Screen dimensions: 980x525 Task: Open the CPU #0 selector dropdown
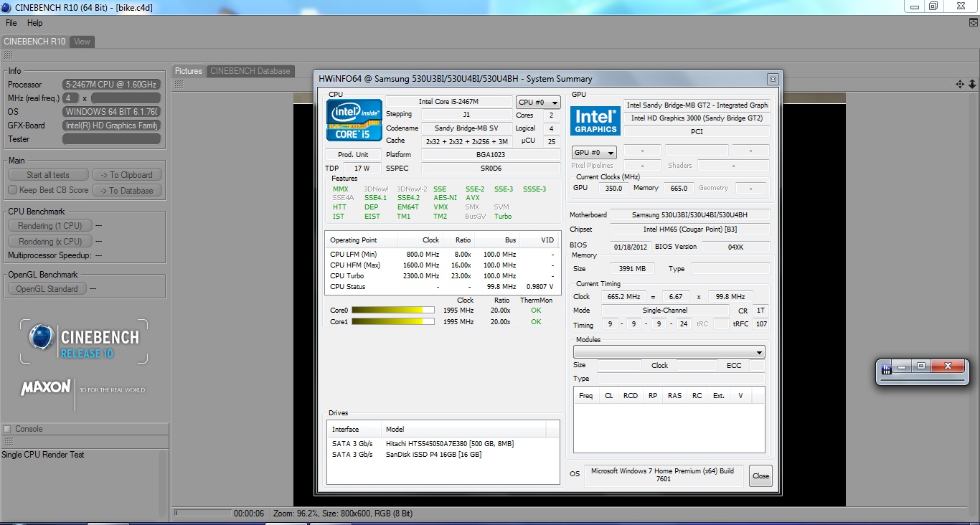coord(538,103)
